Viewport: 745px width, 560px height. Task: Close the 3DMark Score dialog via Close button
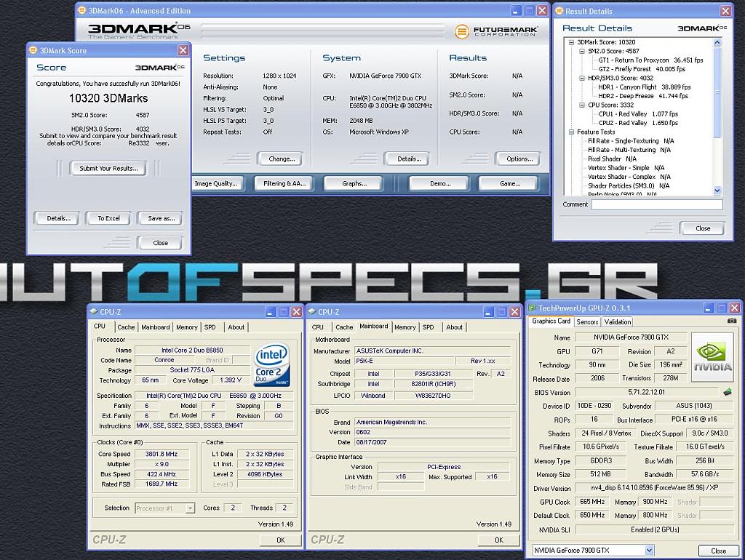tap(160, 243)
